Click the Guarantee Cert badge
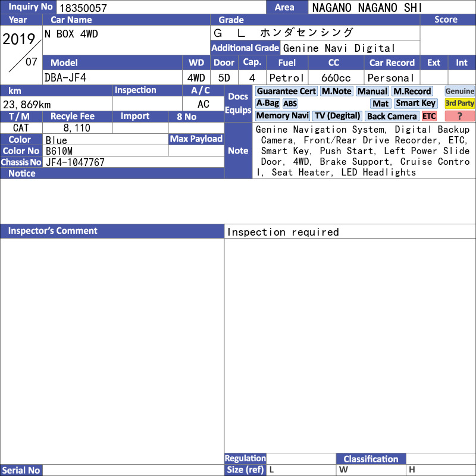The image size is (476, 476). (286, 91)
